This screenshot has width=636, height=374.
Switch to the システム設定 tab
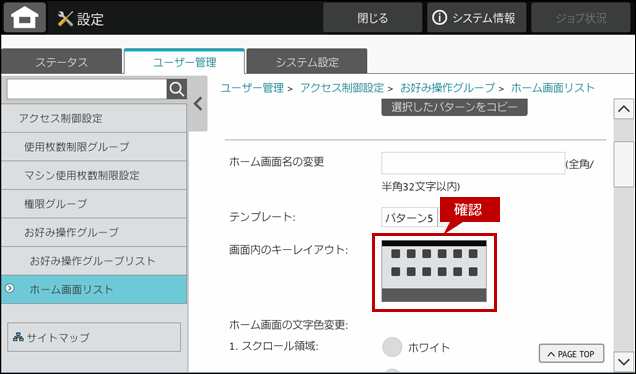click(307, 62)
